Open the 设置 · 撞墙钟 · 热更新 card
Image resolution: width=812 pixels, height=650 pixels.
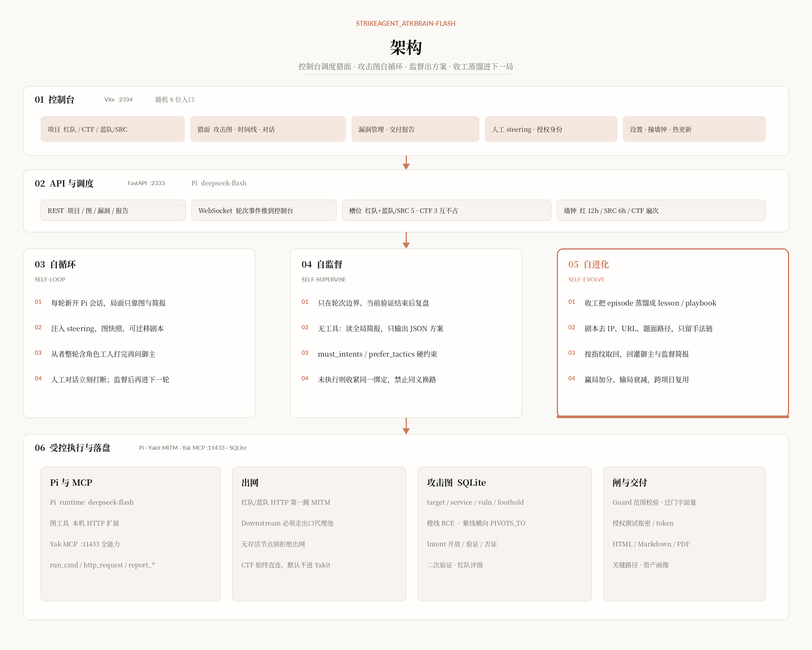694,129
